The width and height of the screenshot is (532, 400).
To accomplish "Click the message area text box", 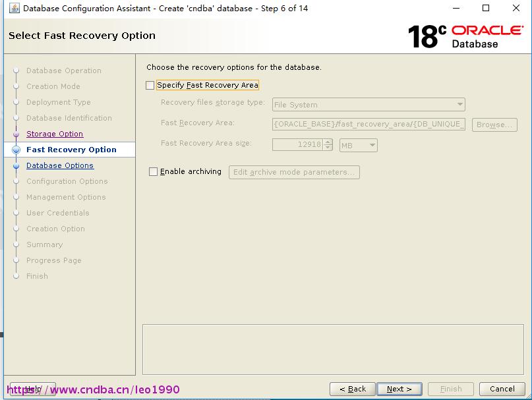I will (x=333, y=349).
